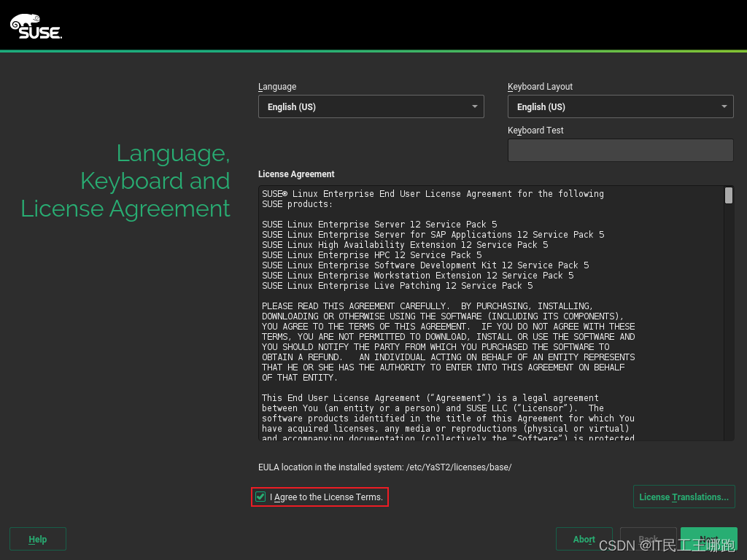
Task: Click inside the Keyboard Test field
Action: (x=620, y=150)
